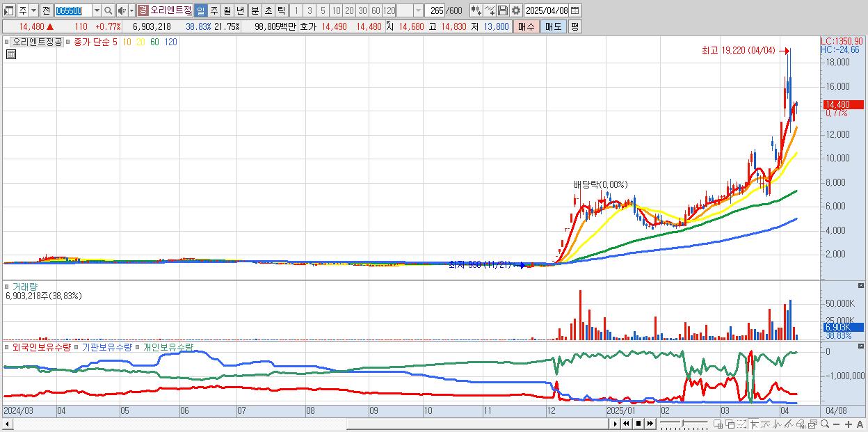Click the fast-forward button in chart playback
The image size is (868, 432).
(x=650, y=424)
